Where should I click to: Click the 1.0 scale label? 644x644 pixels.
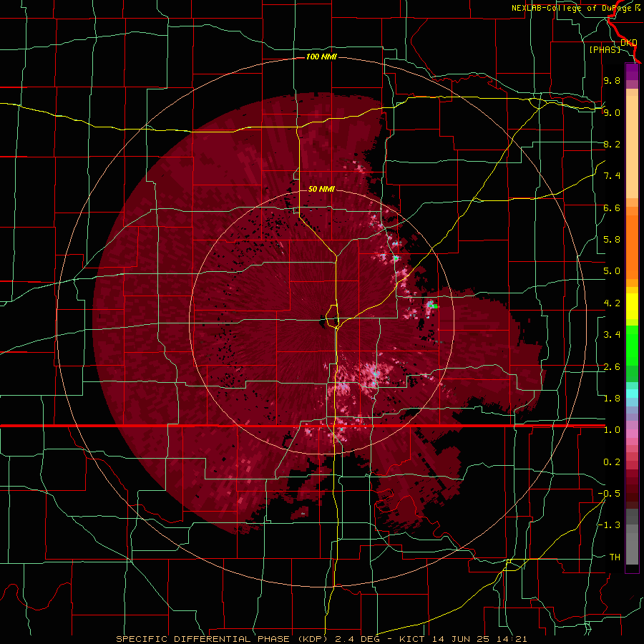pyautogui.click(x=612, y=430)
